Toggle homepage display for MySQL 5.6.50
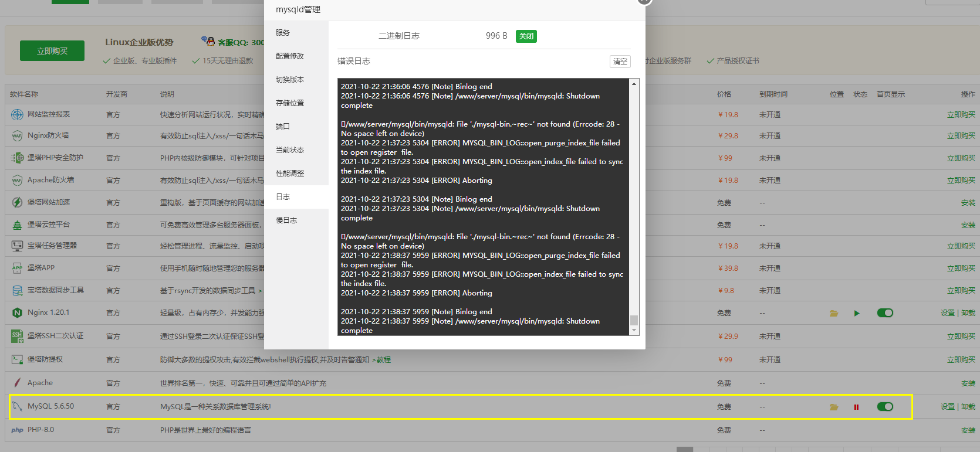This screenshot has height=452, width=980. click(x=885, y=406)
